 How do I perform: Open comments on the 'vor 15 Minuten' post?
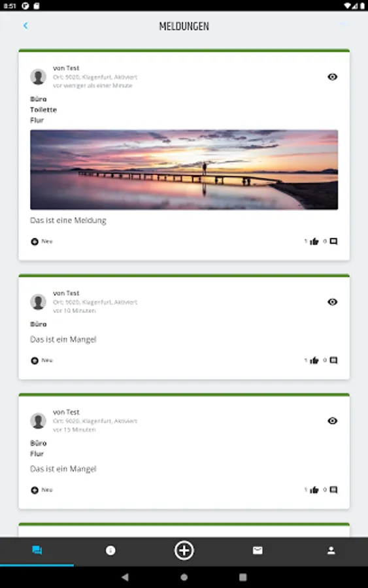point(333,490)
